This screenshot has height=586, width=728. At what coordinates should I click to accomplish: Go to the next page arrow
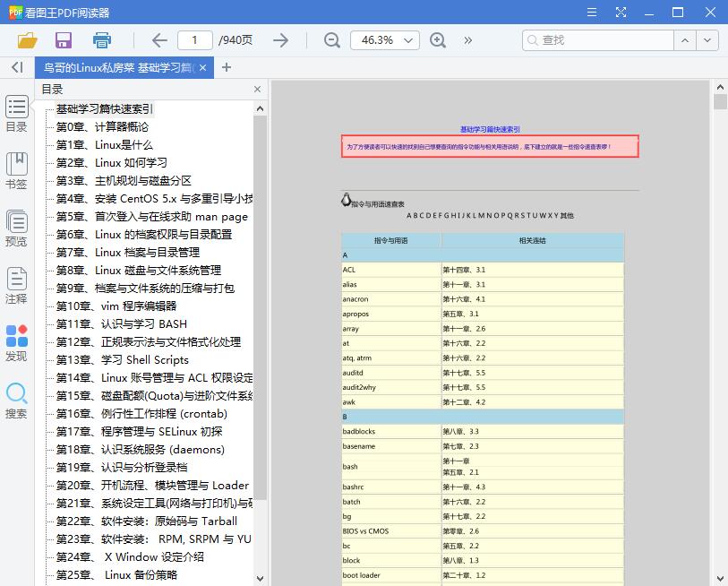click(281, 40)
